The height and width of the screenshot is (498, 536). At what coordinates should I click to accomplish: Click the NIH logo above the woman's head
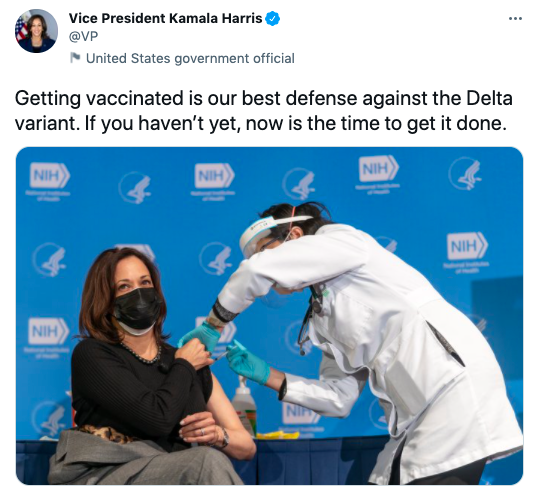(x=137, y=251)
